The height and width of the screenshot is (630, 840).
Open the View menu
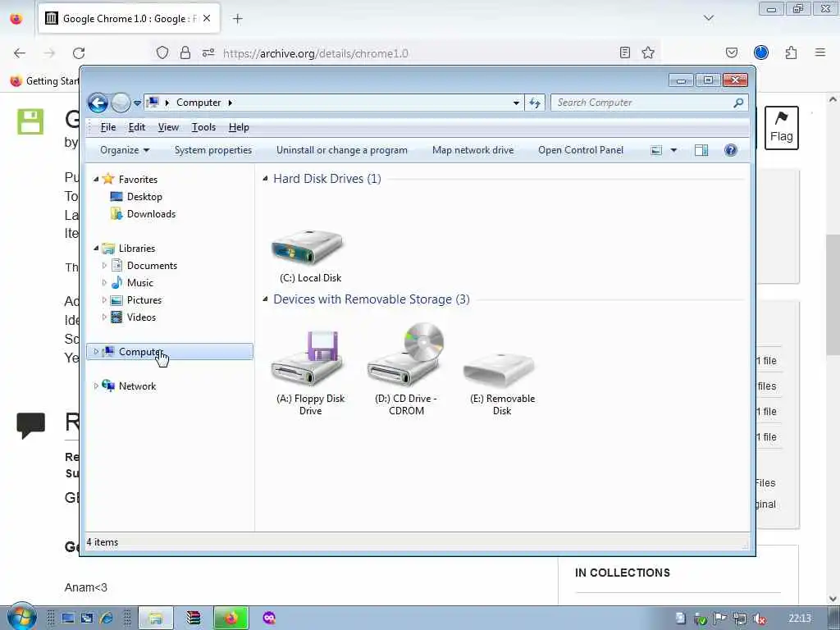click(168, 127)
